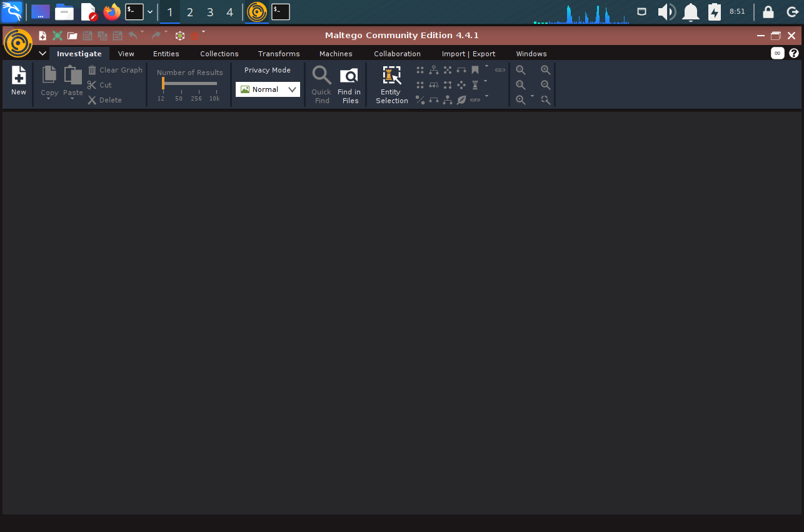
Task: Click the Save As disk icon
Action: click(x=118, y=36)
